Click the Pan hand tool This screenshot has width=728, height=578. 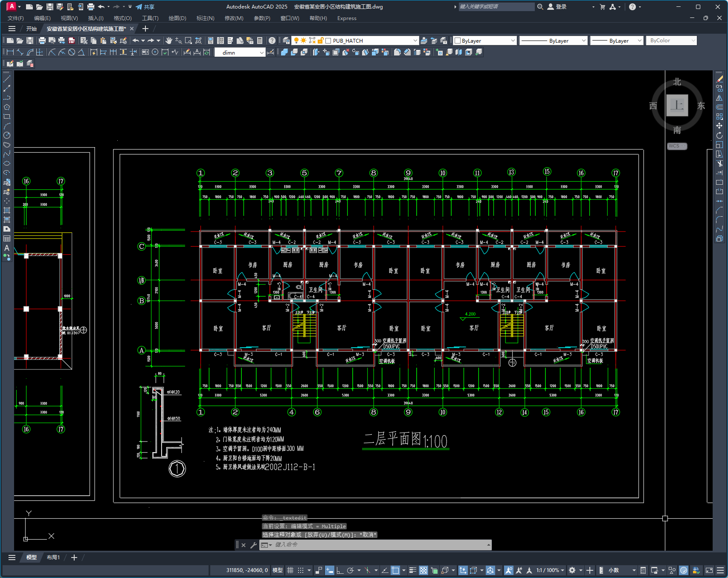(x=169, y=41)
